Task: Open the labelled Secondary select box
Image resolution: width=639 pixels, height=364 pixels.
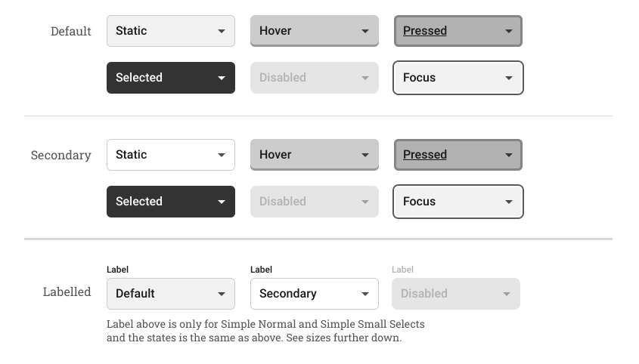Action: point(314,294)
